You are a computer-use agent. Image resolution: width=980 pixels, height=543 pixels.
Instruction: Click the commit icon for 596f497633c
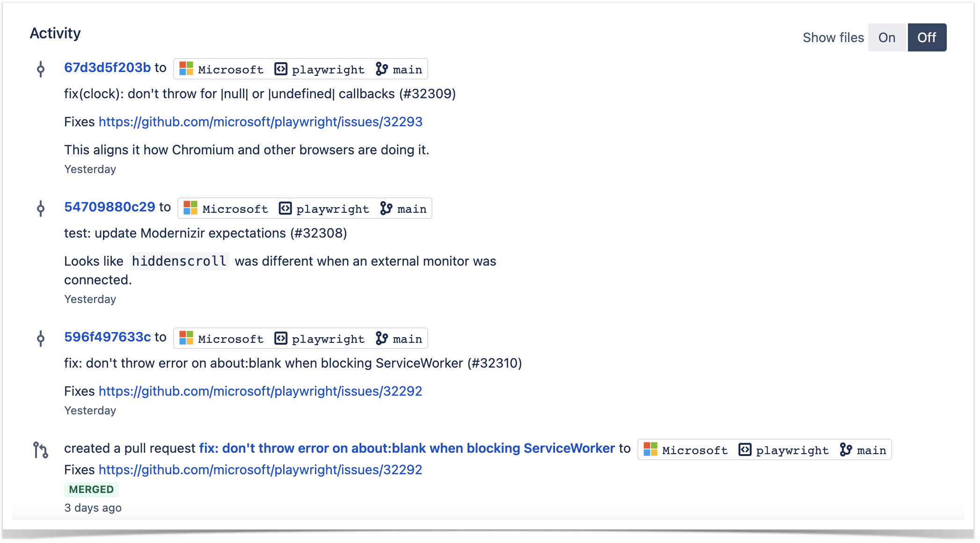click(x=42, y=338)
